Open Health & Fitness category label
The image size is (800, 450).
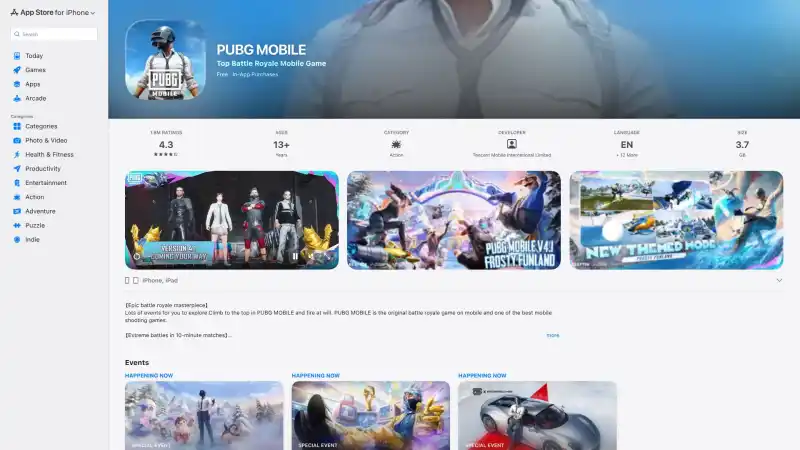coord(49,155)
